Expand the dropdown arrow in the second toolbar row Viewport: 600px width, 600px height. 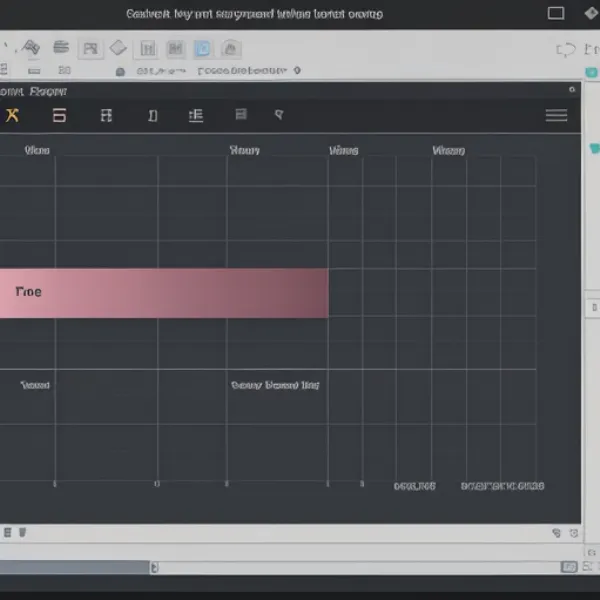296,71
